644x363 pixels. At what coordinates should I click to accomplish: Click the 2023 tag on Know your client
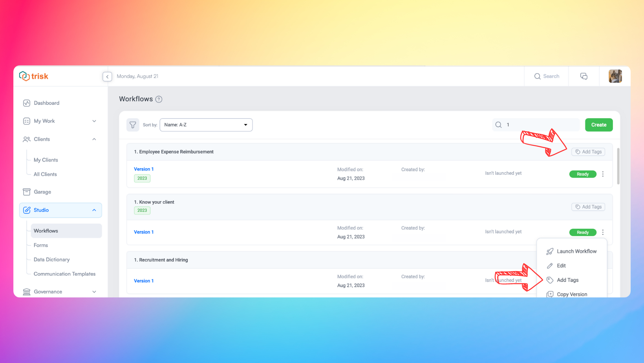142,211
